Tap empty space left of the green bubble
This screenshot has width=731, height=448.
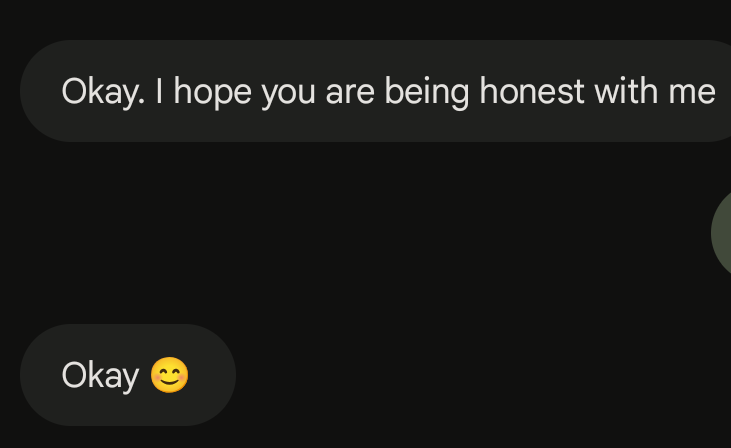[x=550, y=233]
